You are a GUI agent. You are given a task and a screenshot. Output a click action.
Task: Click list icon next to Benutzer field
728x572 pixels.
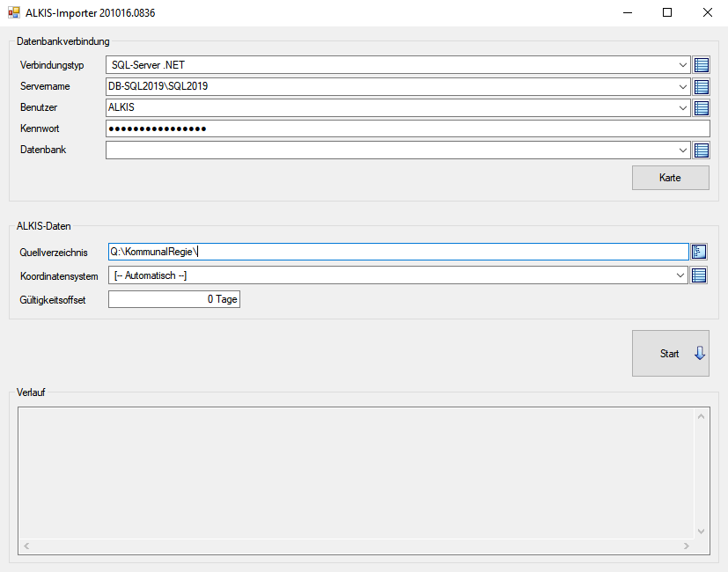point(701,107)
